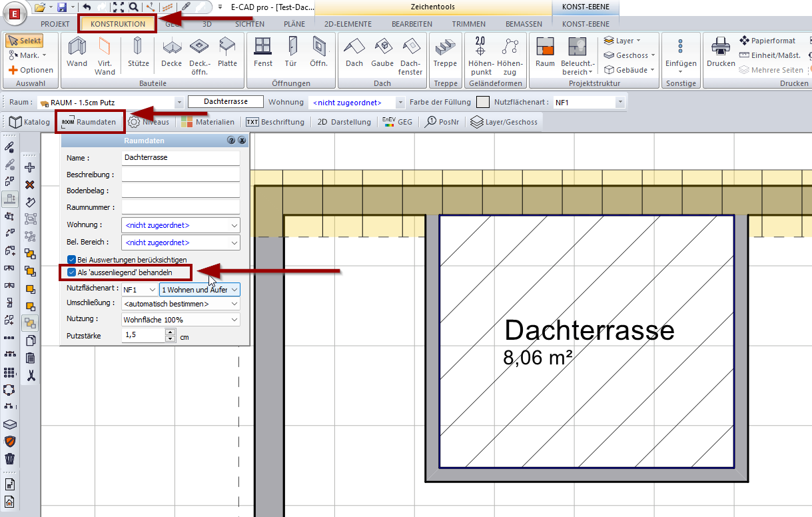Screen dimensions: 812x517
Task: Choose the Tür door tool
Action: [x=291, y=52]
